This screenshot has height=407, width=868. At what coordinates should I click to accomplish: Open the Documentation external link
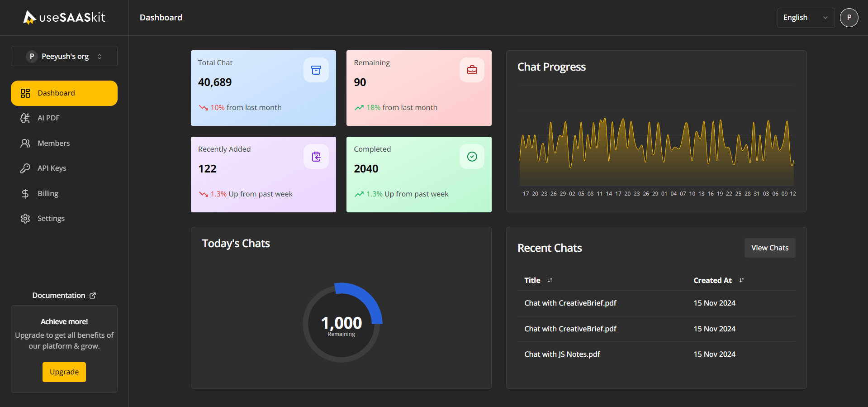[64, 296]
